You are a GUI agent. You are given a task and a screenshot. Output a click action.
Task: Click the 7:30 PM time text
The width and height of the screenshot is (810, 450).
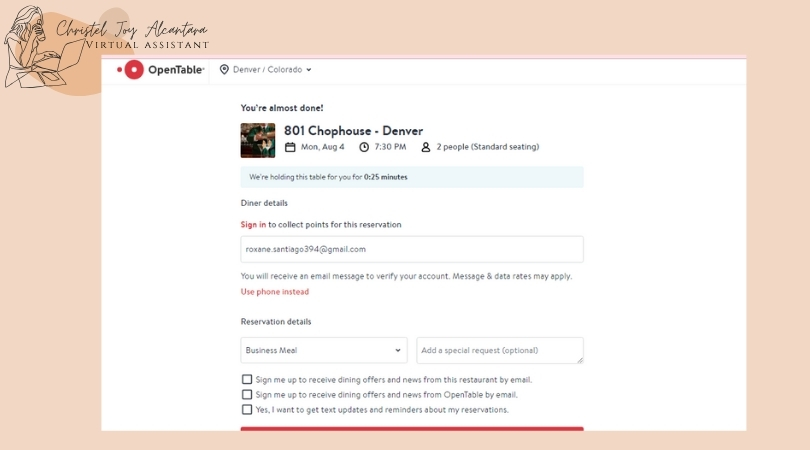pos(390,147)
